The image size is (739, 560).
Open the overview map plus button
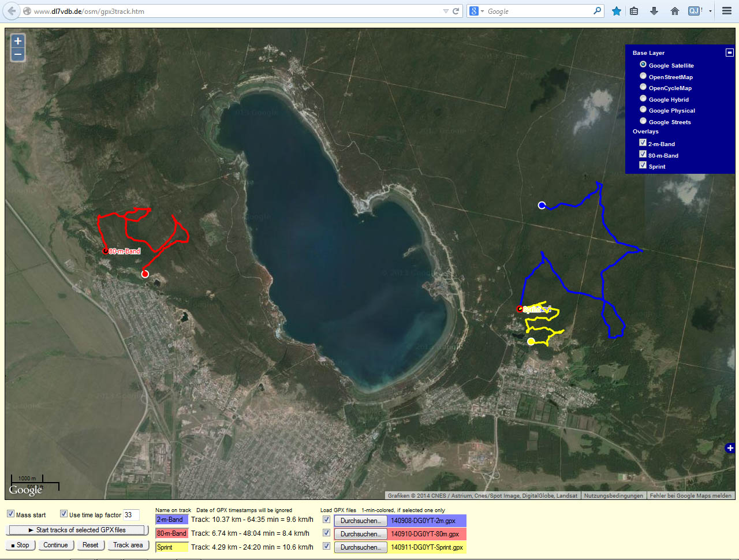(730, 448)
